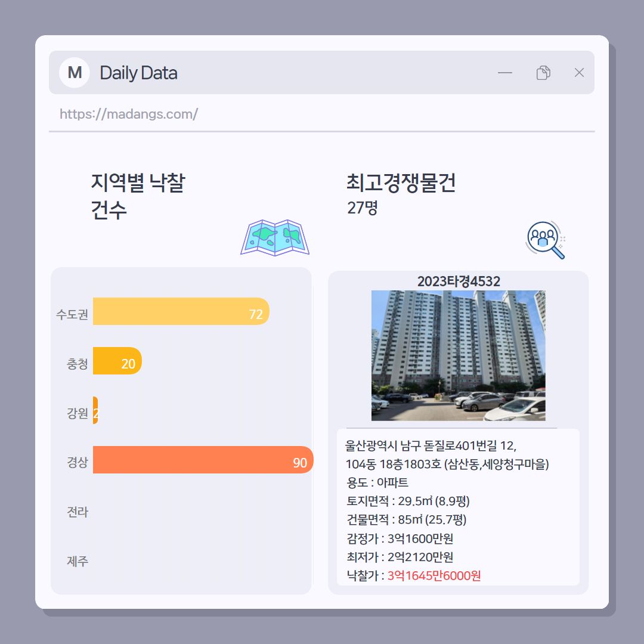Click the minimize dash icon
This screenshot has height=644, width=644.
(505, 73)
